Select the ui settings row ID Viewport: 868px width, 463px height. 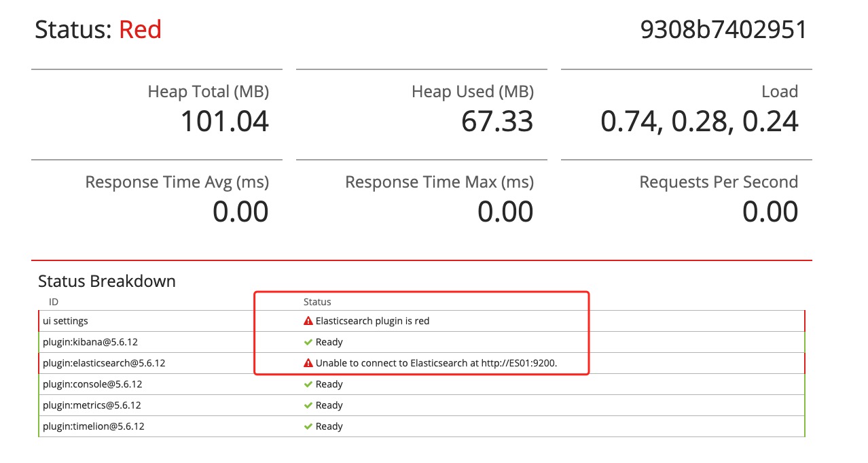pos(65,321)
